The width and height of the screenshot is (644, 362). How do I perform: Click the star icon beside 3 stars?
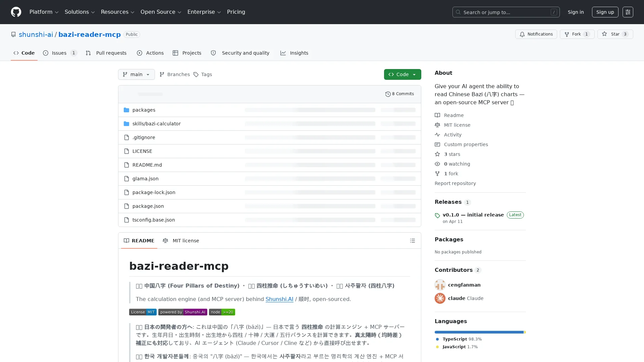(x=437, y=154)
